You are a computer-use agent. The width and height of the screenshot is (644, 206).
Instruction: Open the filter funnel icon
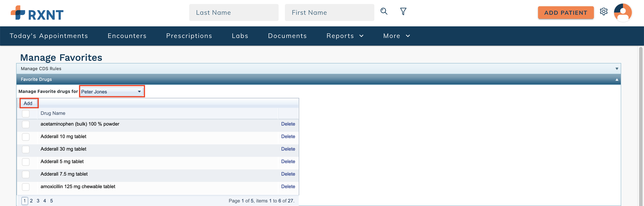tap(403, 11)
